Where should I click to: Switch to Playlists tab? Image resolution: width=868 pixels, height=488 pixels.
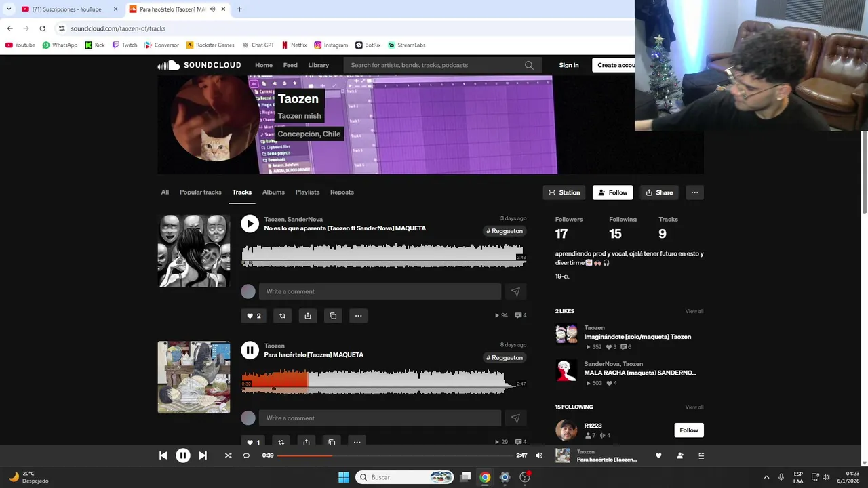[x=307, y=192]
